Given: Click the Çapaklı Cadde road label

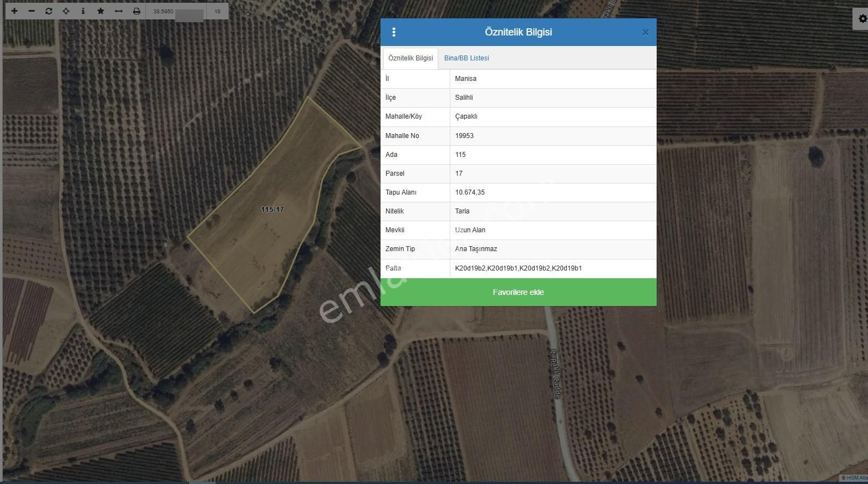Looking at the screenshot, I should click(x=555, y=373).
